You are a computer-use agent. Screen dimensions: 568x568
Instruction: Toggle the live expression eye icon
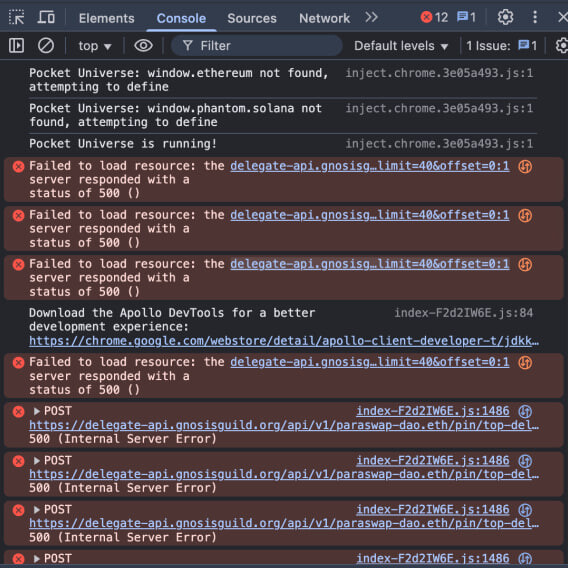pos(143,46)
